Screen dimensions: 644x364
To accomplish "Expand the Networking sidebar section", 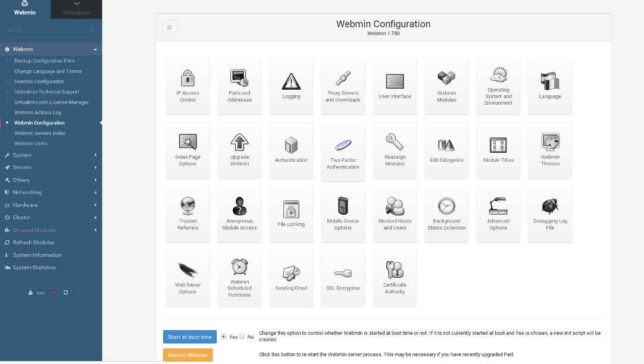I will [x=51, y=193].
